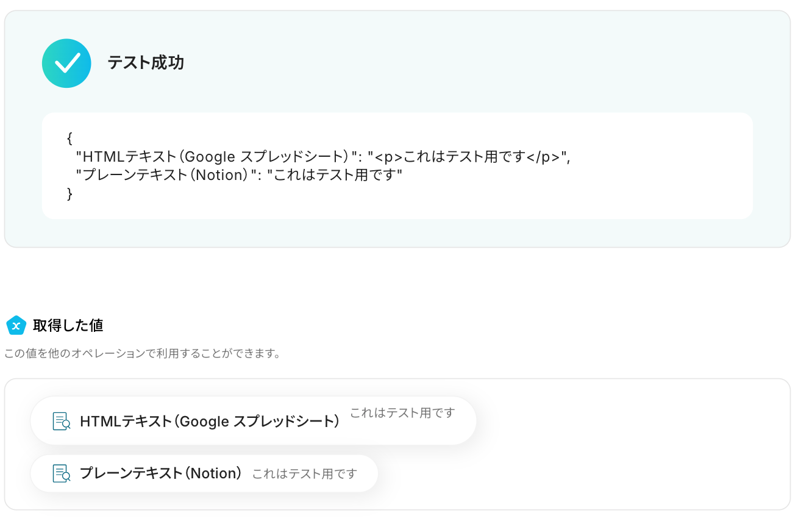812x521 pixels.
Task: Click the document icon in HTMLテキスト pill
Action: [62, 422]
